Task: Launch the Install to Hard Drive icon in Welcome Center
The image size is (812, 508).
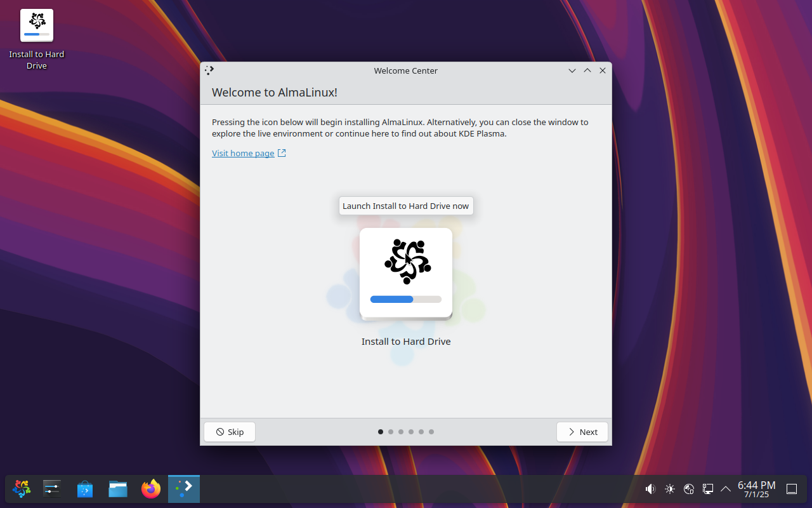Action: [406, 274]
